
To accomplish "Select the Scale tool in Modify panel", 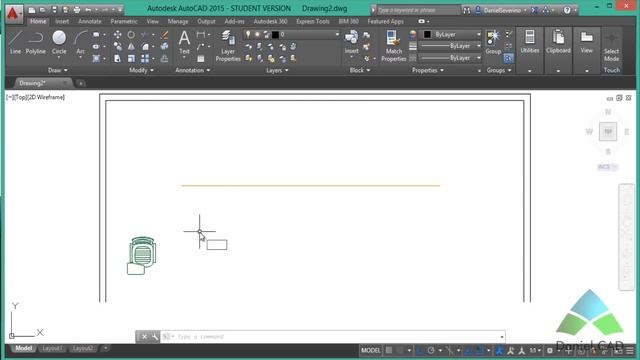I will [x=131, y=58].
